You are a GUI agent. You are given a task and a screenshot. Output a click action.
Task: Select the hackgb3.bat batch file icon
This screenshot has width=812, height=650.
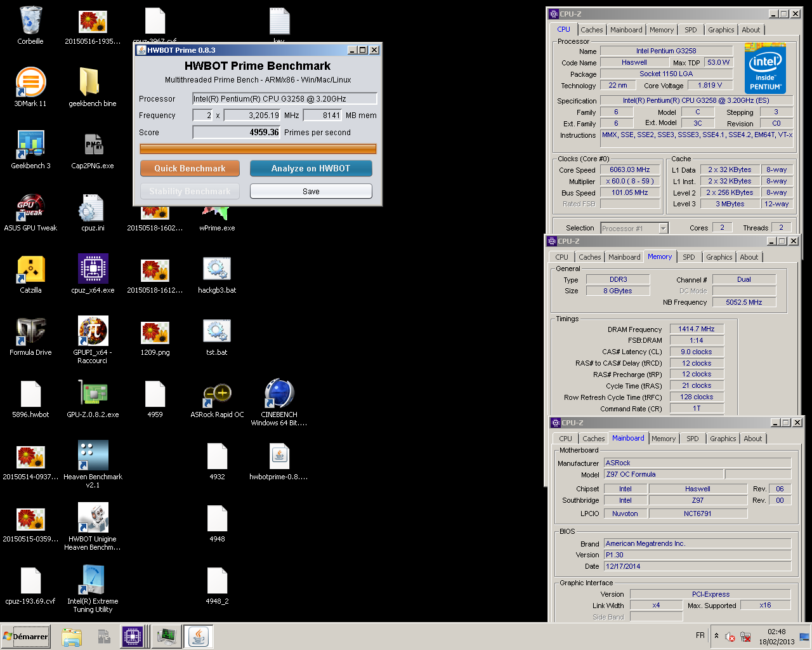click(x=217, y=274)
